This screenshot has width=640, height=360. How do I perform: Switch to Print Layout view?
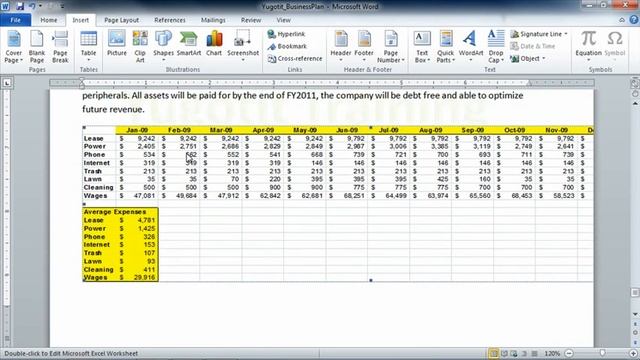point(493,353)
